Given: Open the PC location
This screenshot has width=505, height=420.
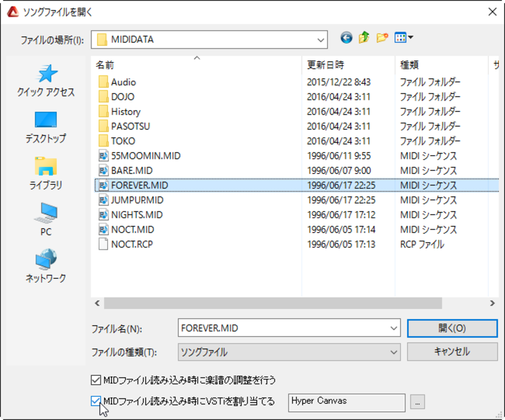Looking at the screenshot, I should 45,220.
